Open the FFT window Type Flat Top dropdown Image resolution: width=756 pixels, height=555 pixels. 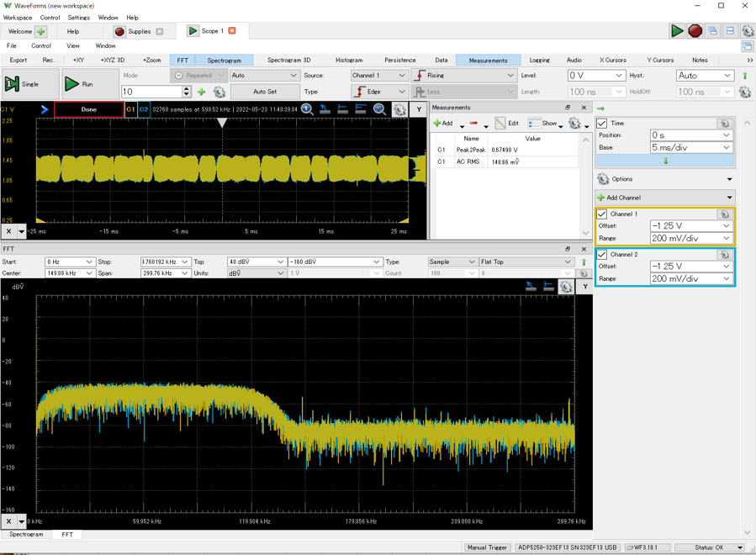coord(525,262)
